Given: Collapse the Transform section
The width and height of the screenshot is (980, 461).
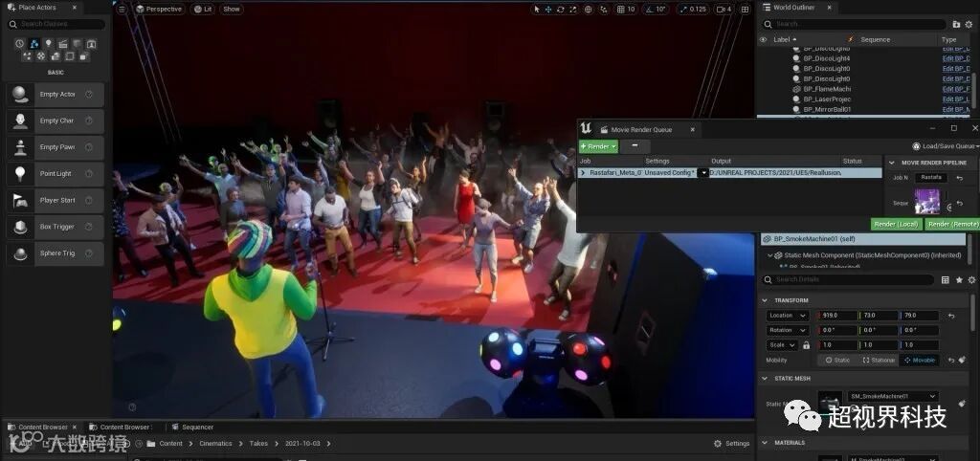Looking at the screenshot, I should coord(765,300).
